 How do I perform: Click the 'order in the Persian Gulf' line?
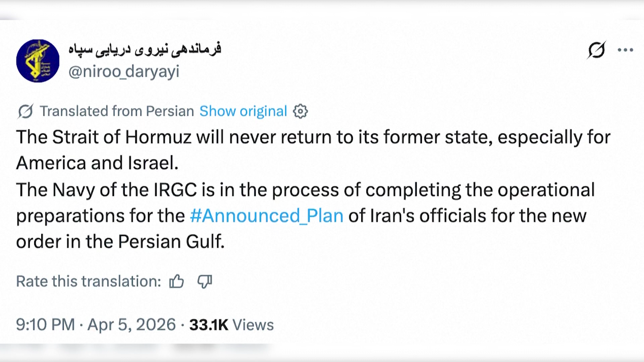120,242
